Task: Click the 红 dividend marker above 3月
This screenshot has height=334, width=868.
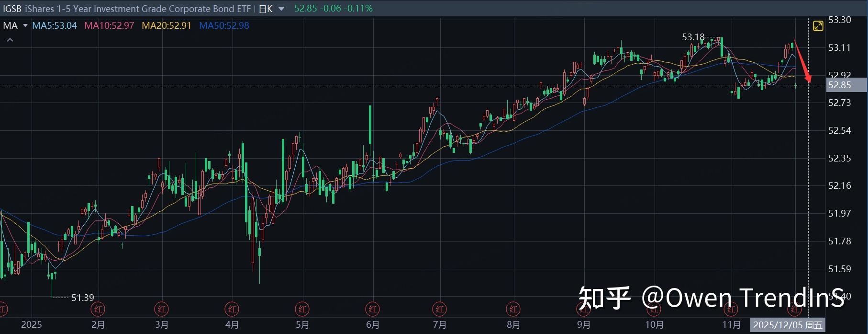Action: pos(162,309)
